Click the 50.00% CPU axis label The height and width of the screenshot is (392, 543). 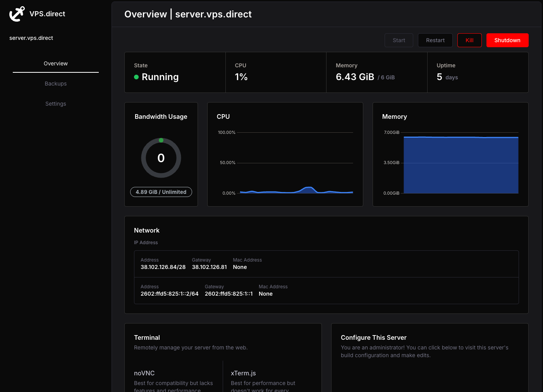pyautogui.click(x=228, y=163)
